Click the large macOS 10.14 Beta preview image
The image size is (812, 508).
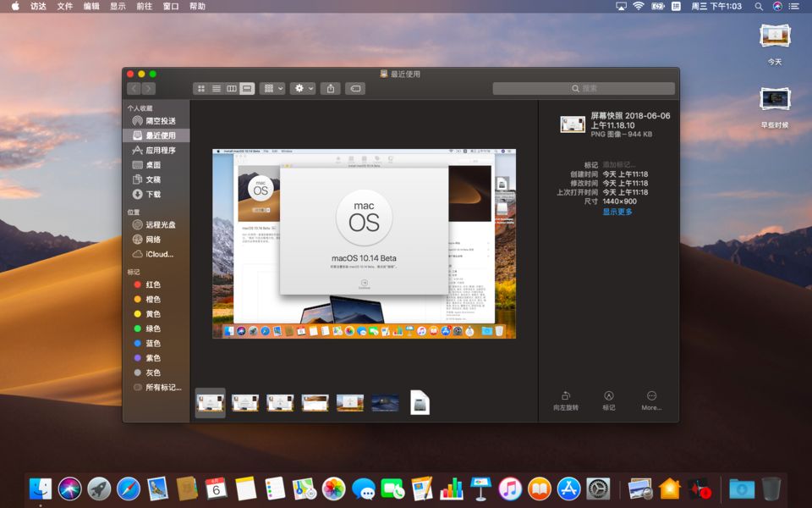click(364, 244)
